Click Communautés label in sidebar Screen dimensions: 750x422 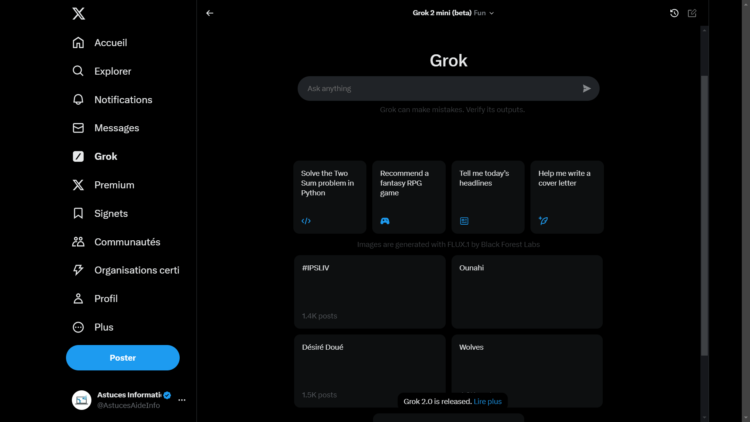pyautogui.click(x=127, y=242)
